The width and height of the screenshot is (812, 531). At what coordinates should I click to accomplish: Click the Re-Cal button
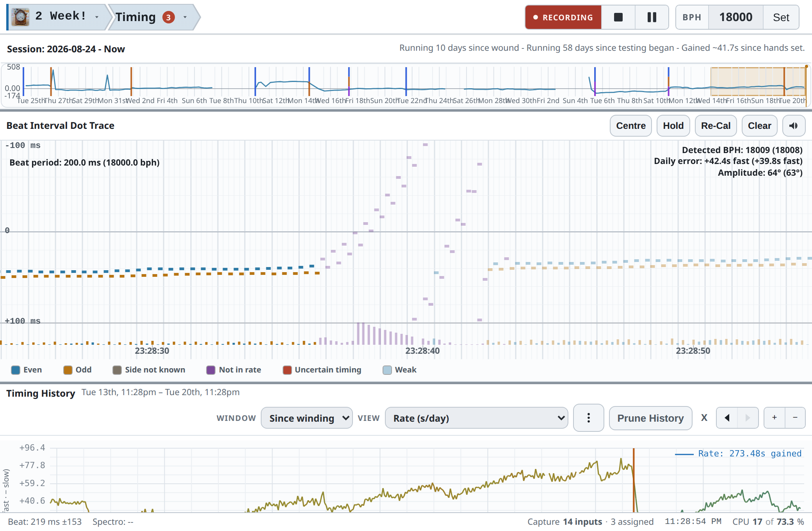716,126
